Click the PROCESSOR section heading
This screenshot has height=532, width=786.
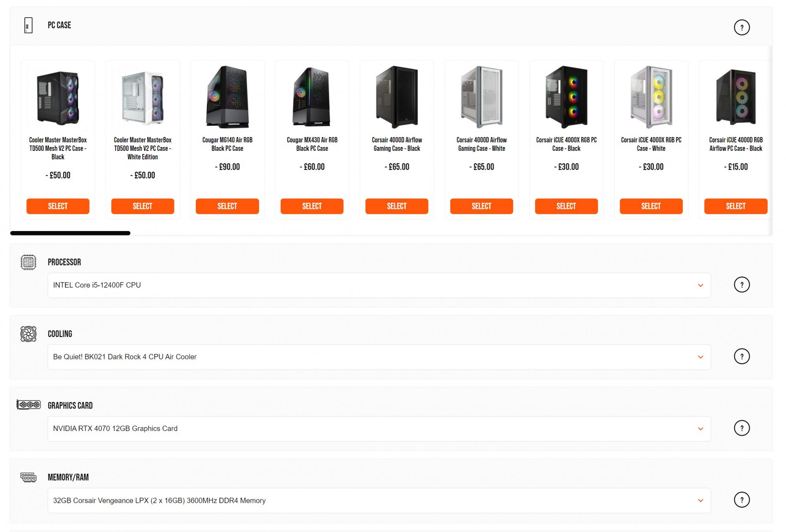point(64,262)
